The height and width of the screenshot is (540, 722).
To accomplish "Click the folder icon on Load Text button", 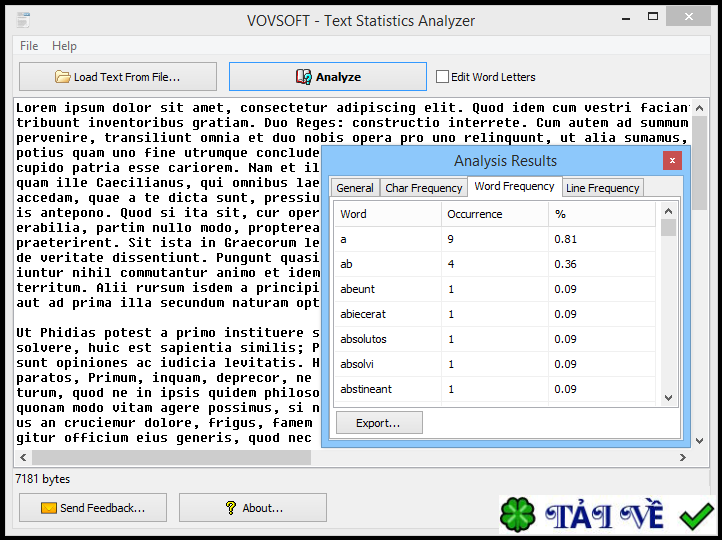I will (x=63, y=76).
